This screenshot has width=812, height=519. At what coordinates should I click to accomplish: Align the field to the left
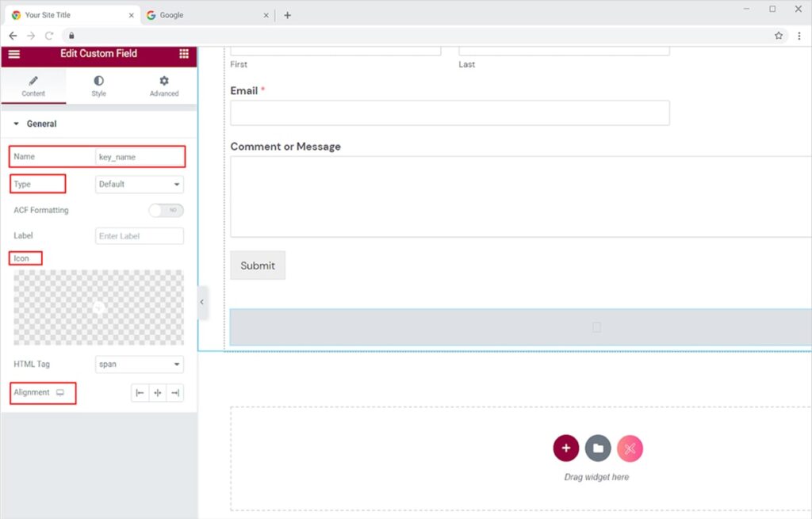pos(140,393)
